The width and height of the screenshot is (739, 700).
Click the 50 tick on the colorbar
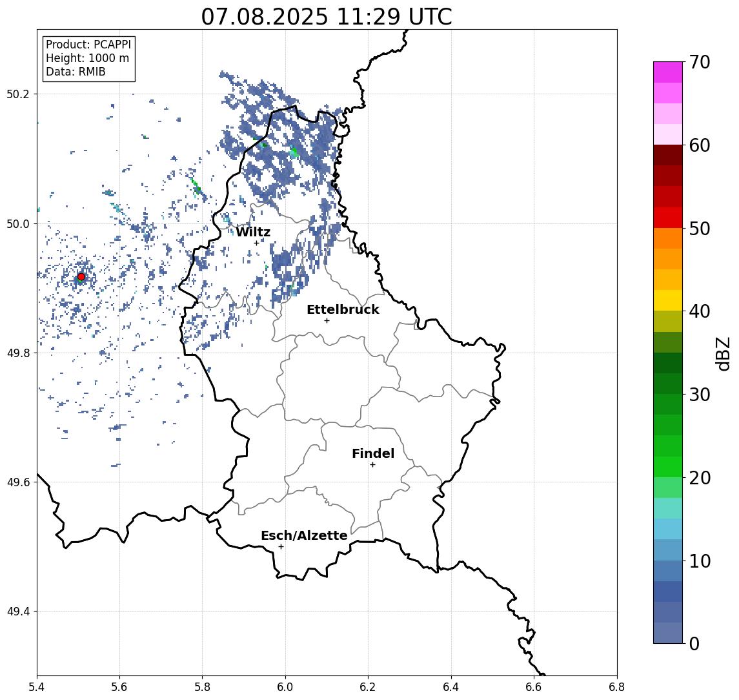pyautogui.click(x=699, y=229)
